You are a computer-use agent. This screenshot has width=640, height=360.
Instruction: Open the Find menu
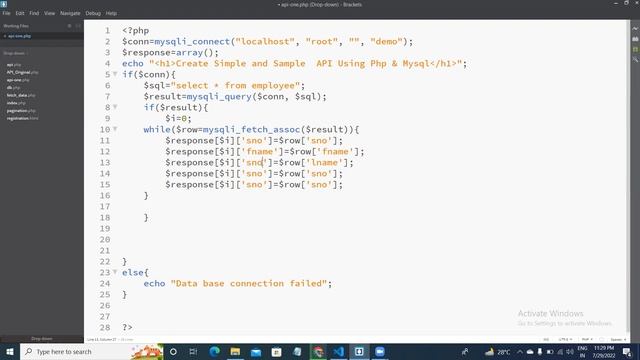tap(34, 13)
